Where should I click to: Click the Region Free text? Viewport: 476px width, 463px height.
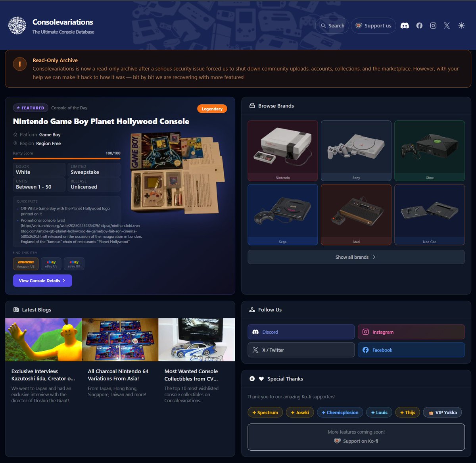48,144
